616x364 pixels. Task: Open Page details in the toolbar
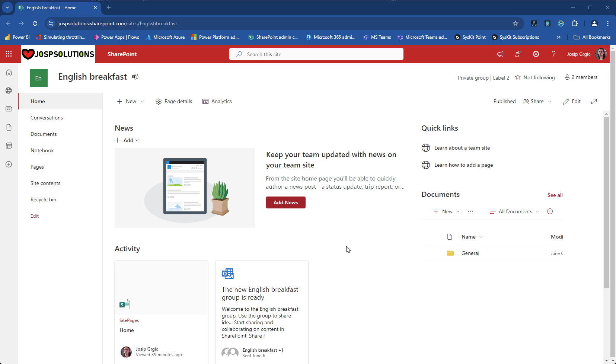tap(174, 102)
